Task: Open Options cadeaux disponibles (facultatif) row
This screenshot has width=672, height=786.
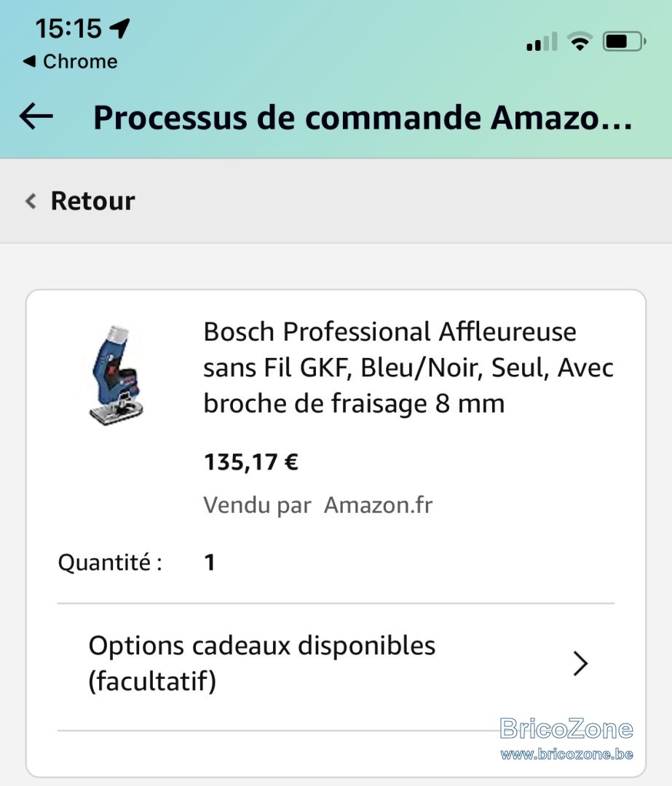Action: pos(336,663)
